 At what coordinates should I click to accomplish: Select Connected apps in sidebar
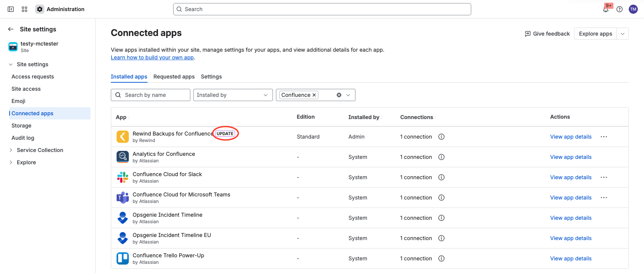[49, 113]
